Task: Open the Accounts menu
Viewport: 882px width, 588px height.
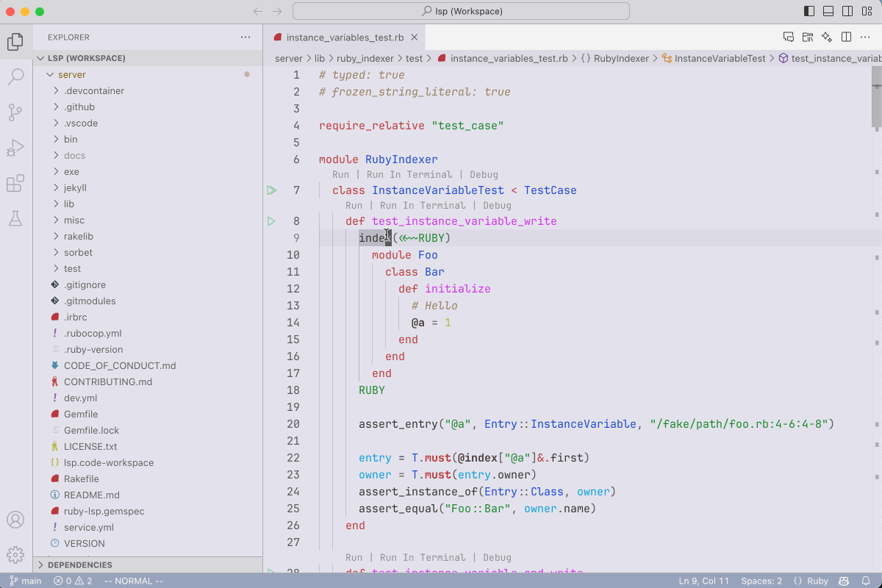Action: click(15, 520)
